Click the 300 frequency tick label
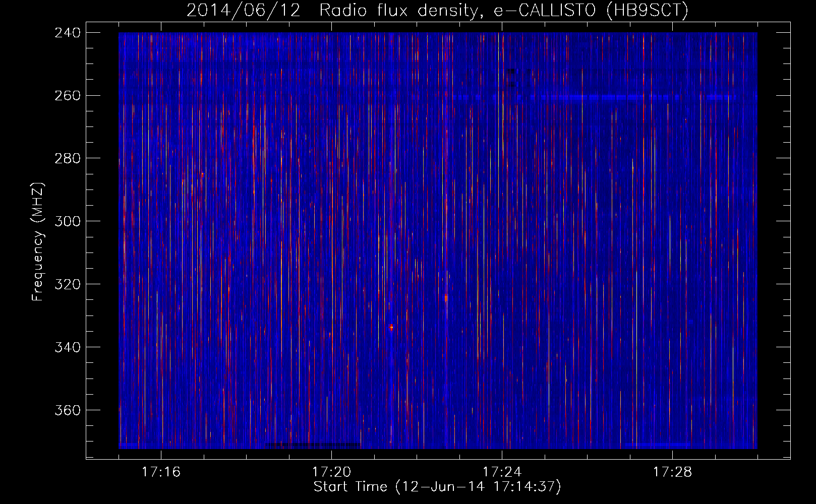Image resolution: width=816 pixels, height=504 pixels. click(x=68, y=221)
